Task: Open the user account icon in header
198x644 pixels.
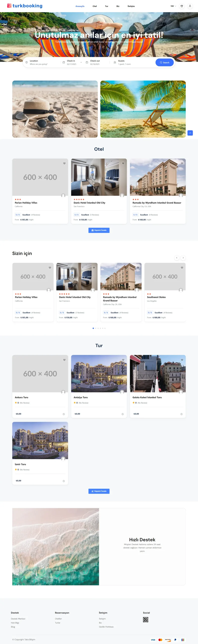Action: point(190,6)
